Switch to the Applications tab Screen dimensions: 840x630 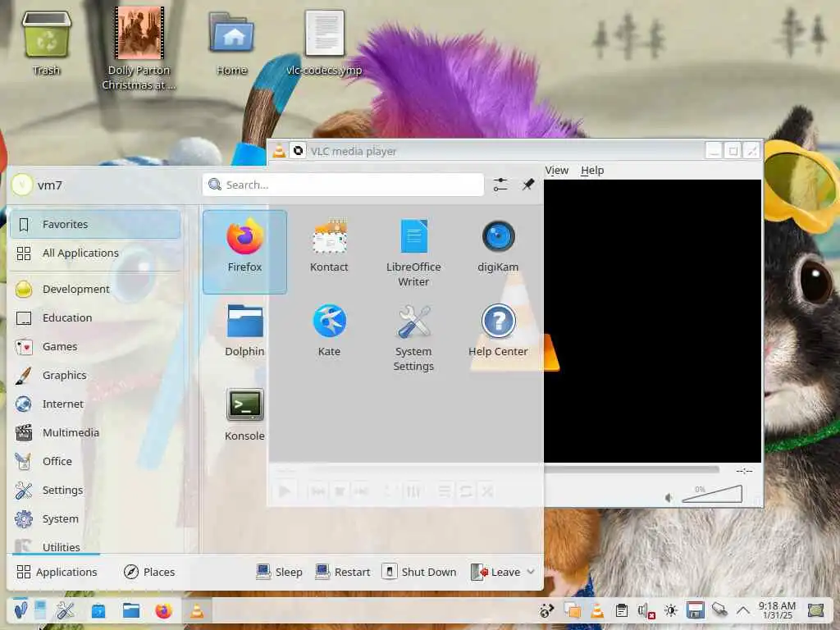[57, 572]
